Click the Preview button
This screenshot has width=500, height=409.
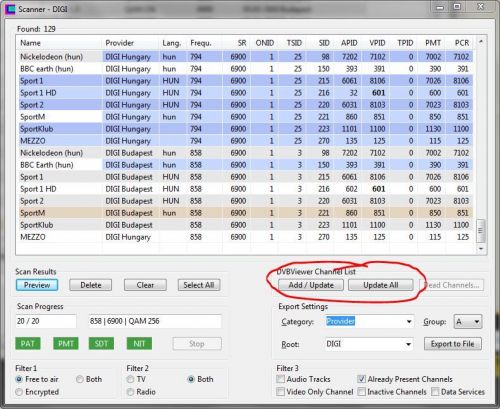point(37,285)
